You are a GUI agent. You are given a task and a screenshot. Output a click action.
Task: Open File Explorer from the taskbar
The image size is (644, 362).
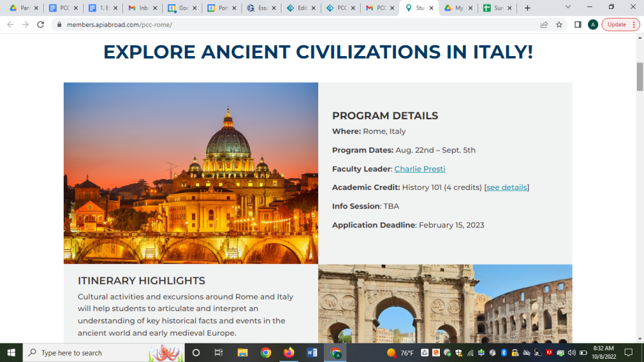tap(243, 352)
